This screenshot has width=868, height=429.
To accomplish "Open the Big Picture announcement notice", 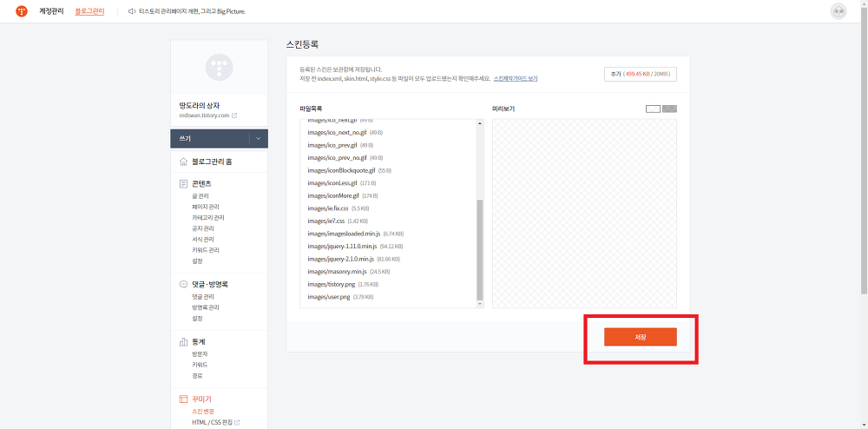I will pyautogui.click(x=192, y=11).
